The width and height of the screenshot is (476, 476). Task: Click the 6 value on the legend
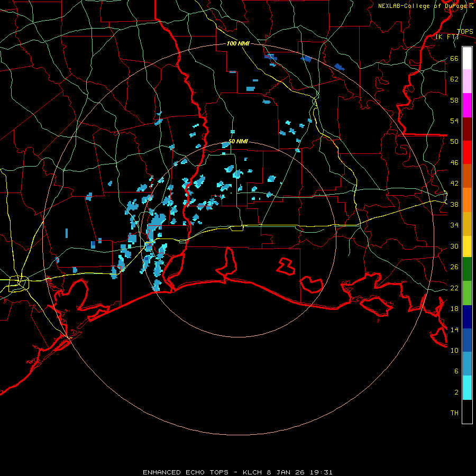[456, 371]
